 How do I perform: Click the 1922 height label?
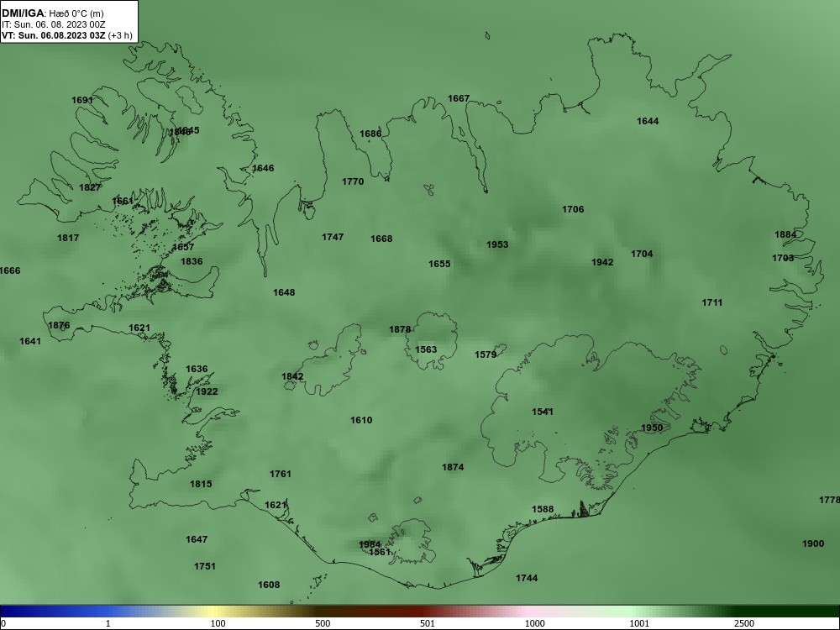pyautogui.click(x=207, y=391)
